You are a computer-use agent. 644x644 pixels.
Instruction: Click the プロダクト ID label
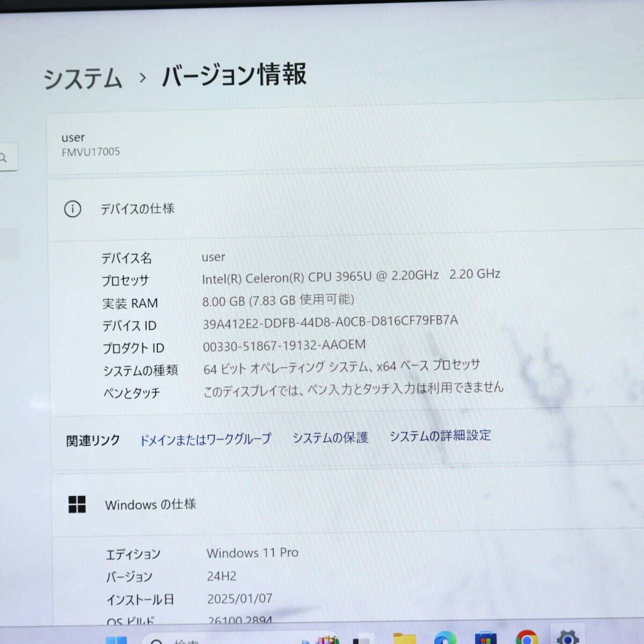[133, 348]
